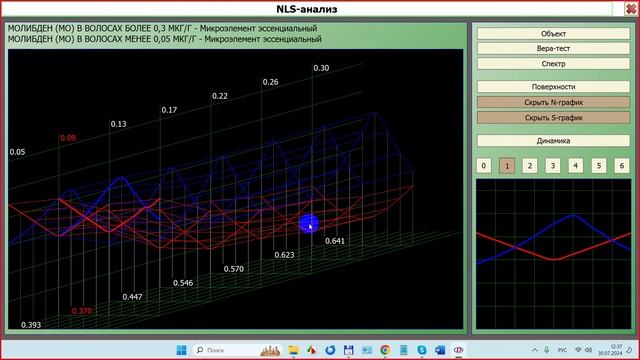The width and height of the screenshot is (640, 360).
Task: Click the Вера-тест button
Action: 553,49
